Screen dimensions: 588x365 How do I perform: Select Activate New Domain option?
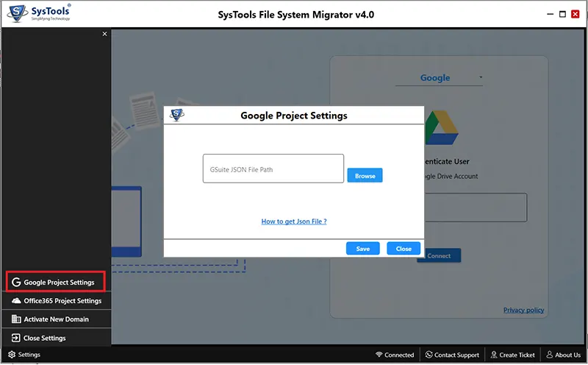click(x=57, y=319)
